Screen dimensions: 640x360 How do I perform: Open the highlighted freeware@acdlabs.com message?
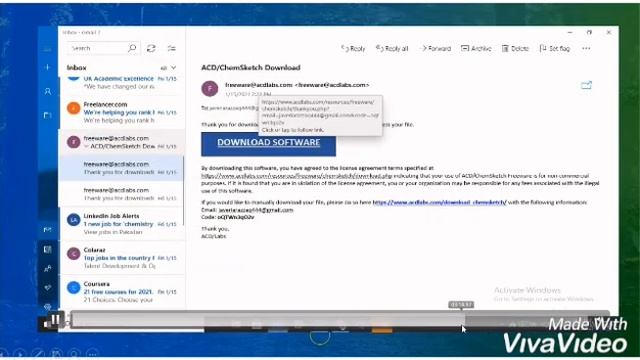[122, 168]
